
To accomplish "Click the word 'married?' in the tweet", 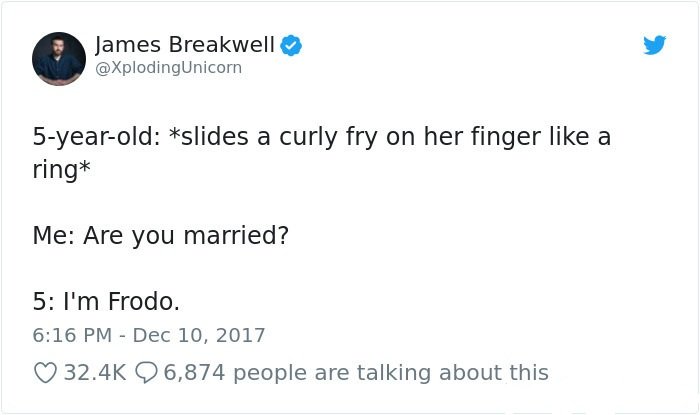I will pyautogui.click(x=236, y=236).
